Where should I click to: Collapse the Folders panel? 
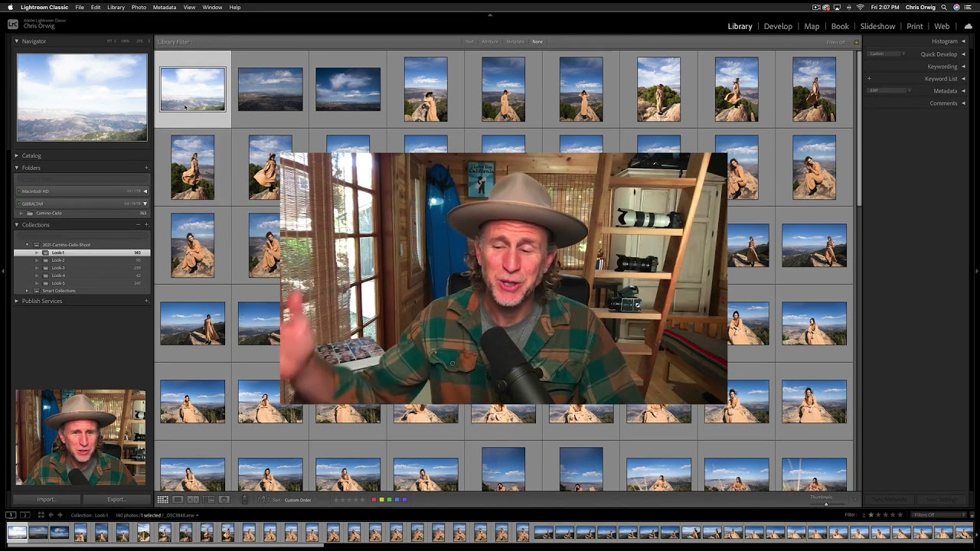[16, 168]
